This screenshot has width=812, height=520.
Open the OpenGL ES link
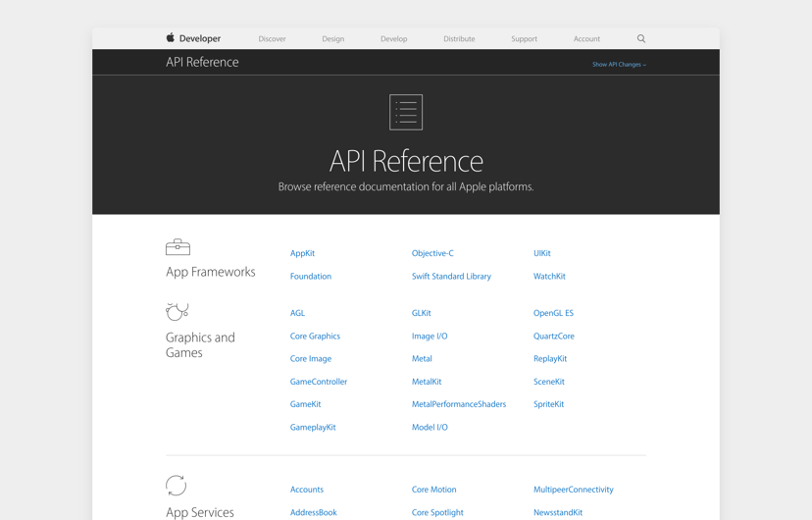tap(553, 313)
